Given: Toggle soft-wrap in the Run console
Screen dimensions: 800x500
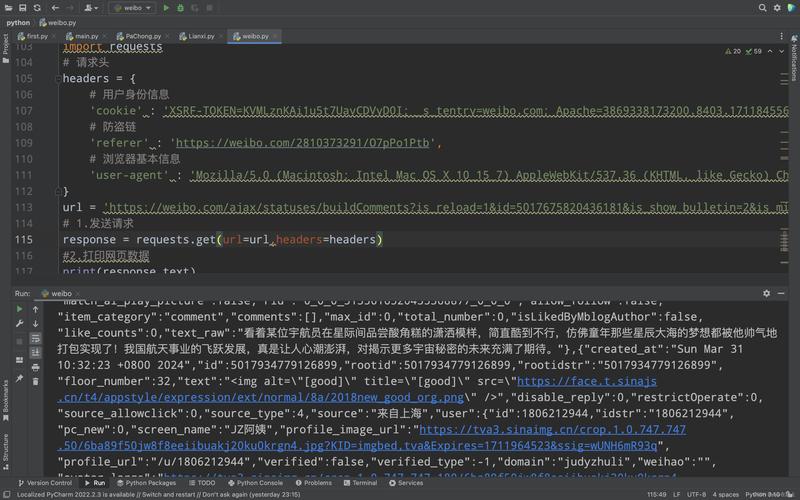Looking at the screenshot, I should pyautogui.click(x=34, y=341).
